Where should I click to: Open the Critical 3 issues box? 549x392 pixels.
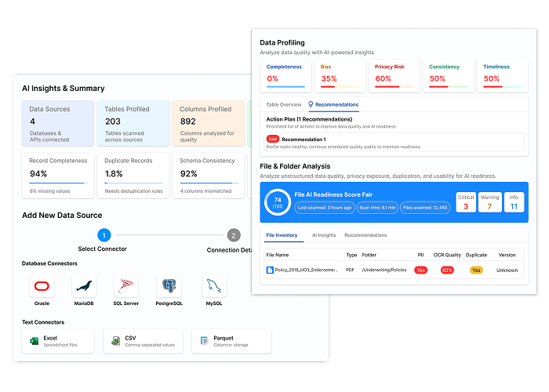(466, 202)
